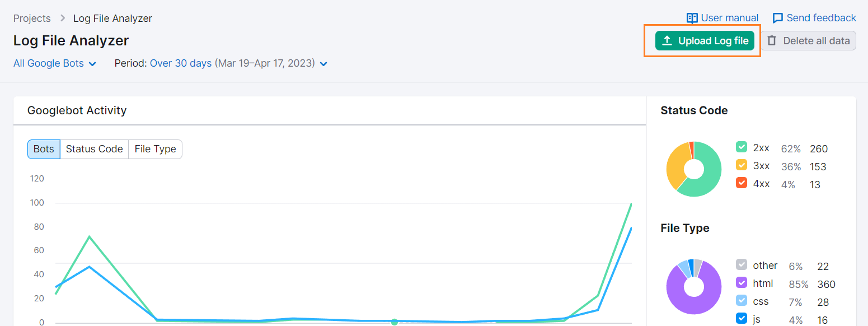Image resolution: width=868 pixels, height=326 pixels.
Task: Click the html count value 360
Action: point(826,285)
